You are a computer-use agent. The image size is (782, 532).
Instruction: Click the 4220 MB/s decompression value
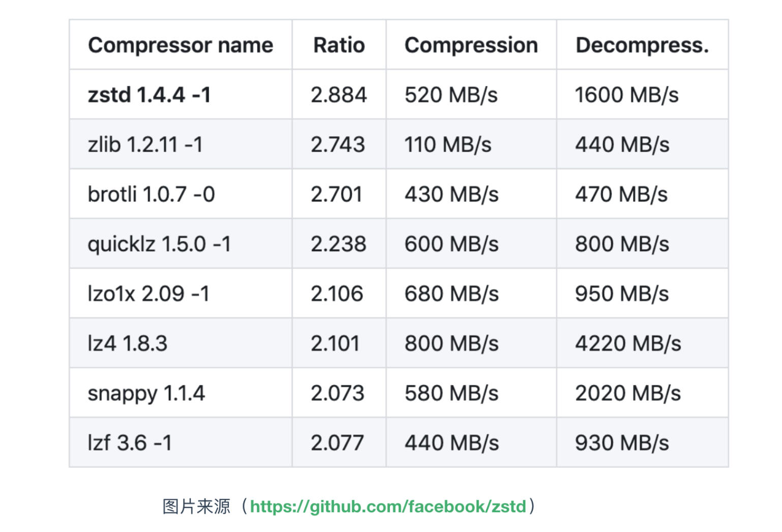pos(628,343)
